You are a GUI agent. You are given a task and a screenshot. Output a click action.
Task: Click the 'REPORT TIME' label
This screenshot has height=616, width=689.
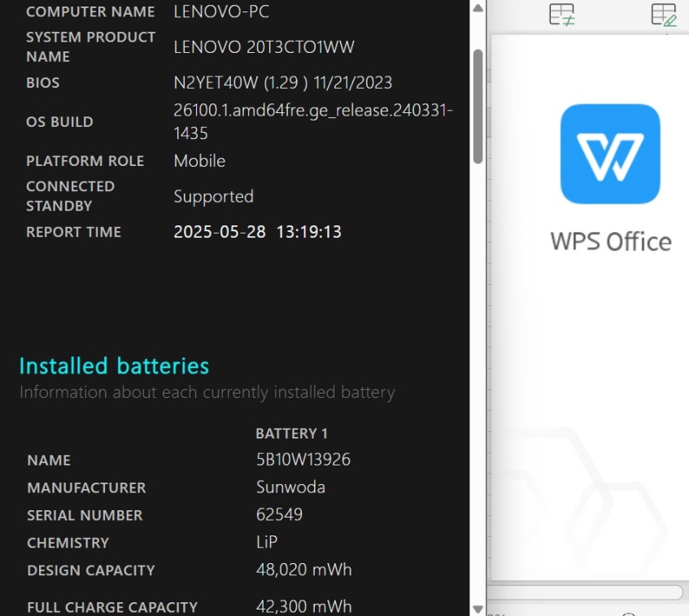click(x=73, y=232)
